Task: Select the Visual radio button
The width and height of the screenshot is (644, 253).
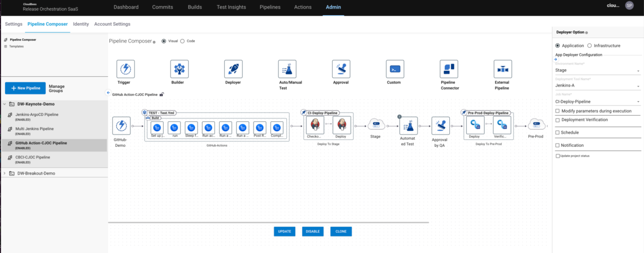Action: tap(164, 41)
